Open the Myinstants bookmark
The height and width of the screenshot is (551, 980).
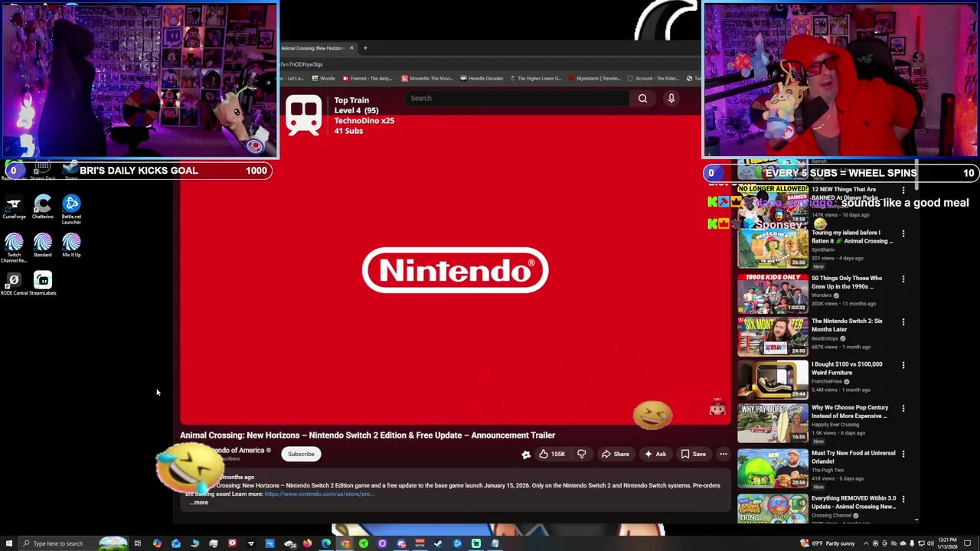coord(594,78)
